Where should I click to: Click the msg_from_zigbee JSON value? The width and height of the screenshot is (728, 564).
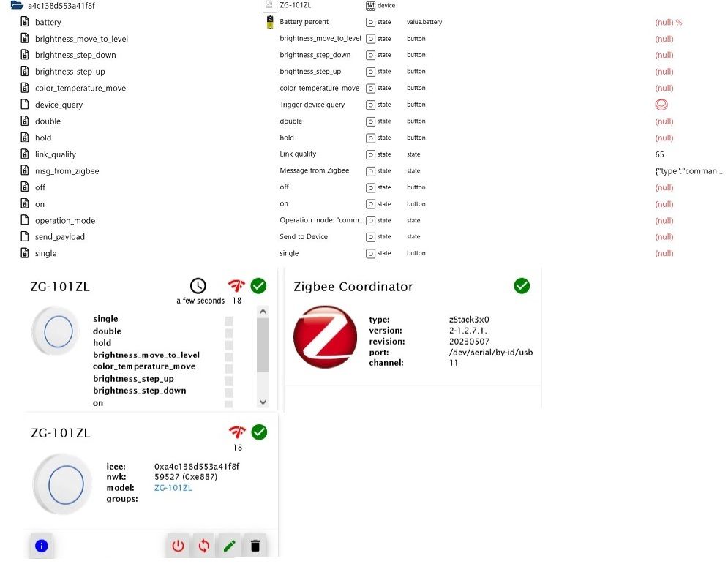[x=688, y=171]
